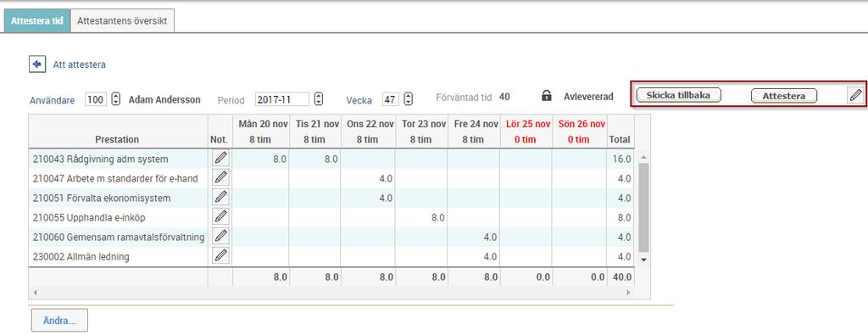Screen dimensions: 868x335
Task: Select the Tis 21 nov column header
Action: (x=314, y=131)
